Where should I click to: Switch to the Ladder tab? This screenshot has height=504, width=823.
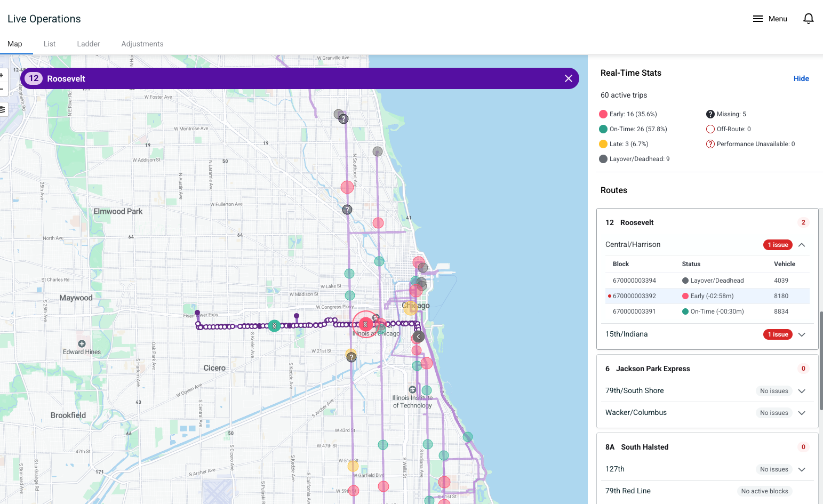click(x=88, y=44)
